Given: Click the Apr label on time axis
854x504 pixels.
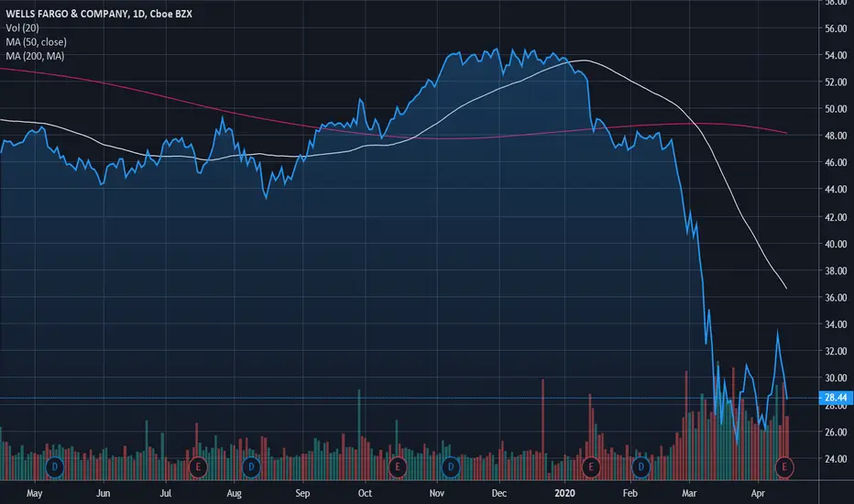Looking at the screenshot, I should pyautogui.click(x=758, y=493).
